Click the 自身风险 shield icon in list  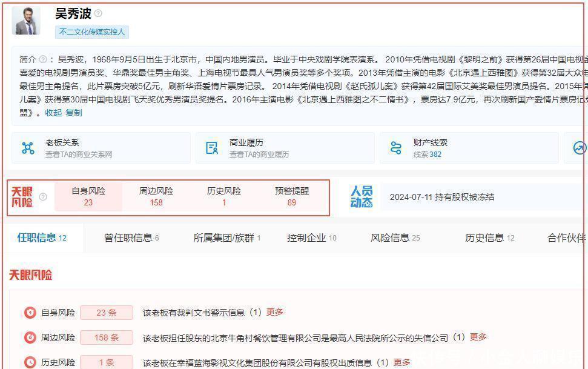30,313
